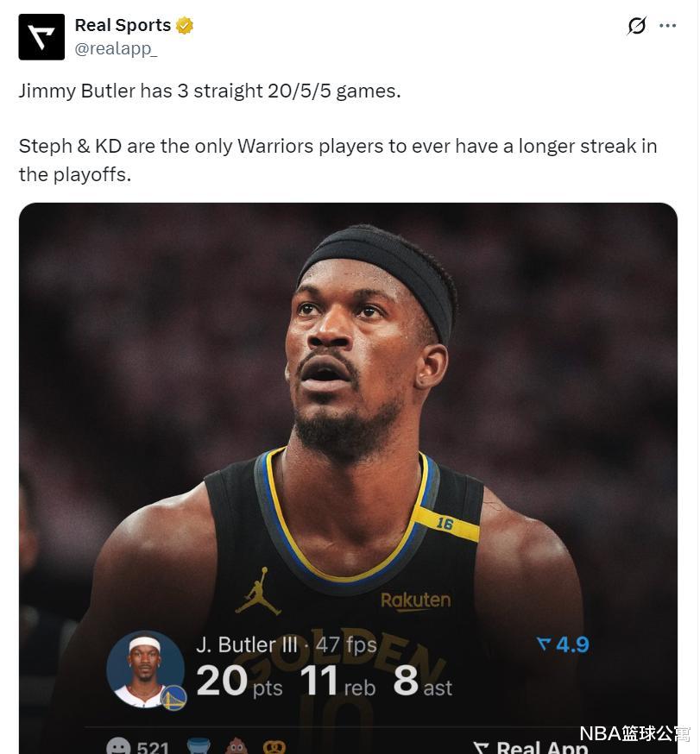Image resolution: width=700 pixels, height=754 pixels.
Task: Select the blue trash-can reaction emoji
Action: [x=199, y=746]
